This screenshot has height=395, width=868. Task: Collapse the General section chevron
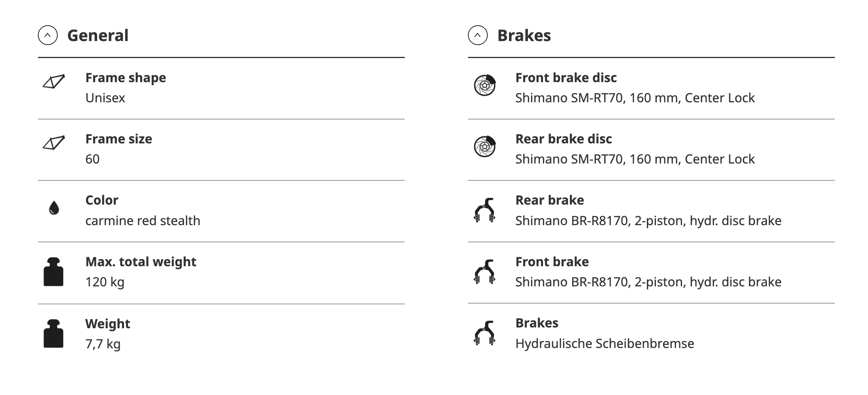click(48, 35)
